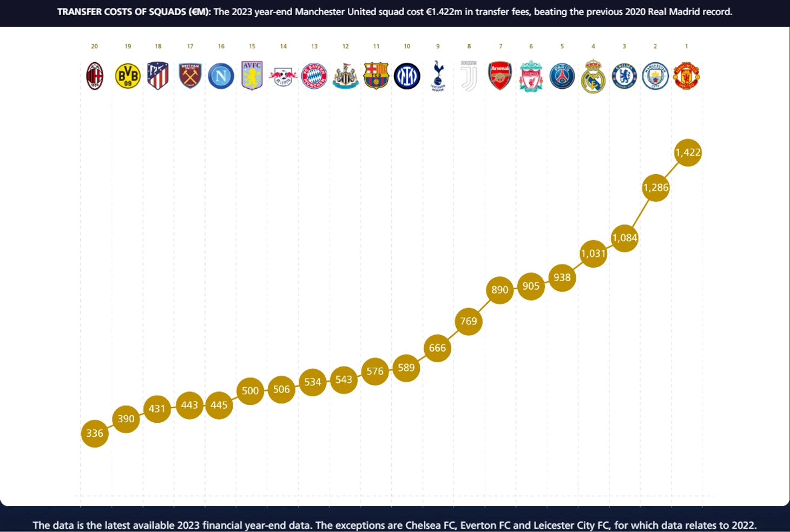Click the 443 data point
The image size is (790, 532).
click(189, 405)
